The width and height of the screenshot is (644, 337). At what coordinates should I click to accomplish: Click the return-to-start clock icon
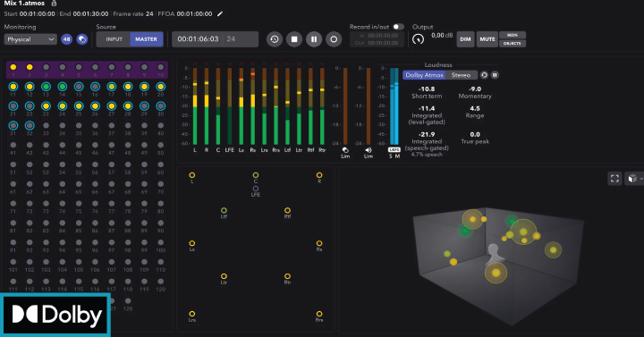[x=275, y=39]
